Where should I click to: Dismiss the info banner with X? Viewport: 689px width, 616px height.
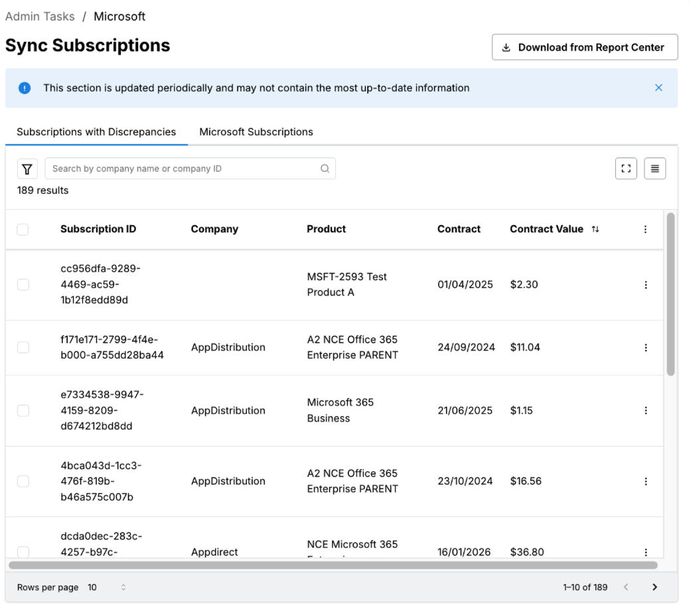click(x=658, y=88)
